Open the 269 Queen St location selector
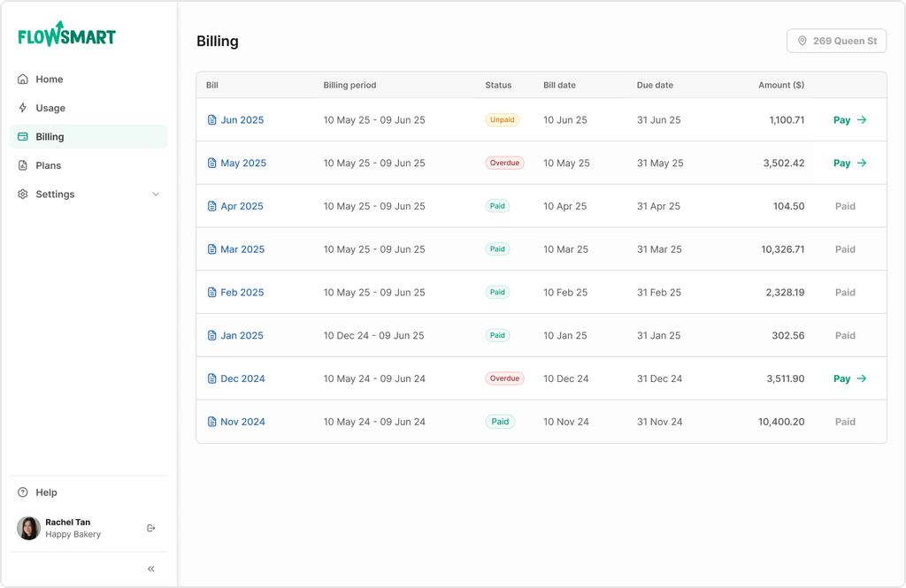This screenshot has width=906, height=588. point(836,41)
